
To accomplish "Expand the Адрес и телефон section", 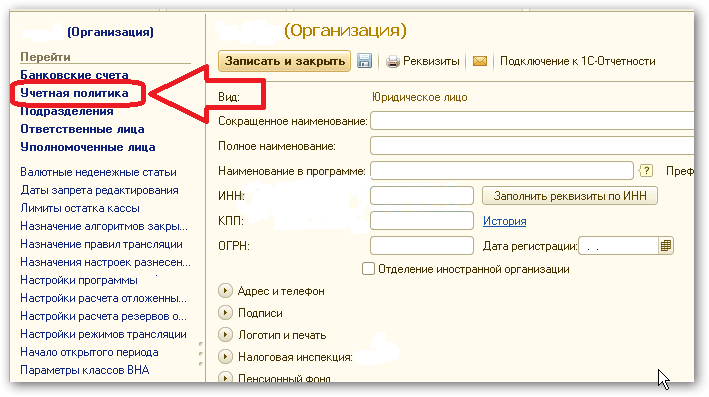I will coord(225,291).
